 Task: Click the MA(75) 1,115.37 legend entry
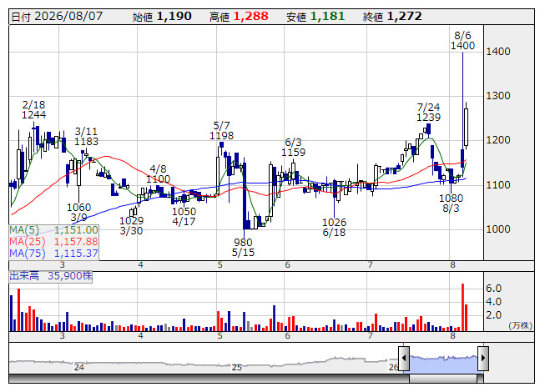click(x=53, y=254)
